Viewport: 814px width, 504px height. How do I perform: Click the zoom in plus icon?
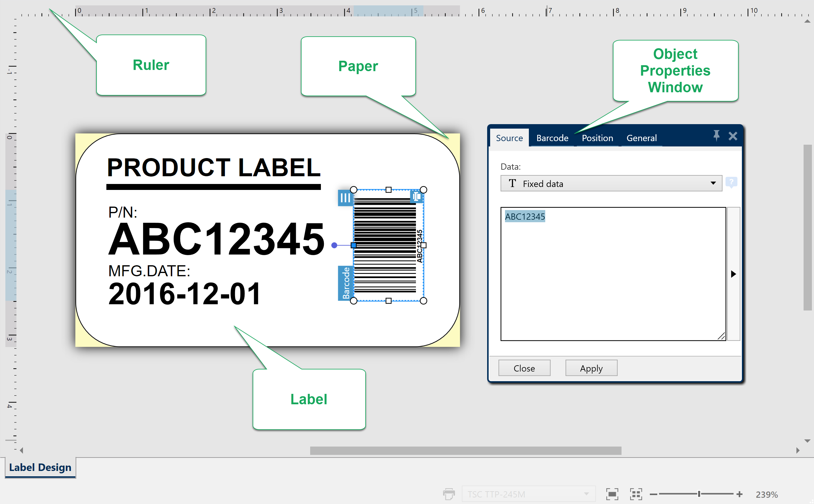point(739,494)
